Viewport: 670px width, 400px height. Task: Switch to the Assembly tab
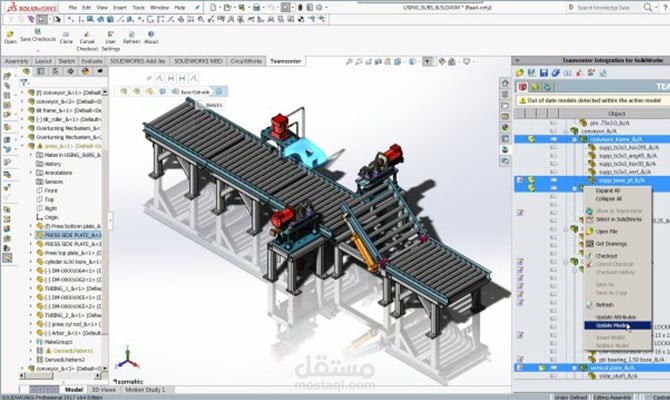point(16,61)
